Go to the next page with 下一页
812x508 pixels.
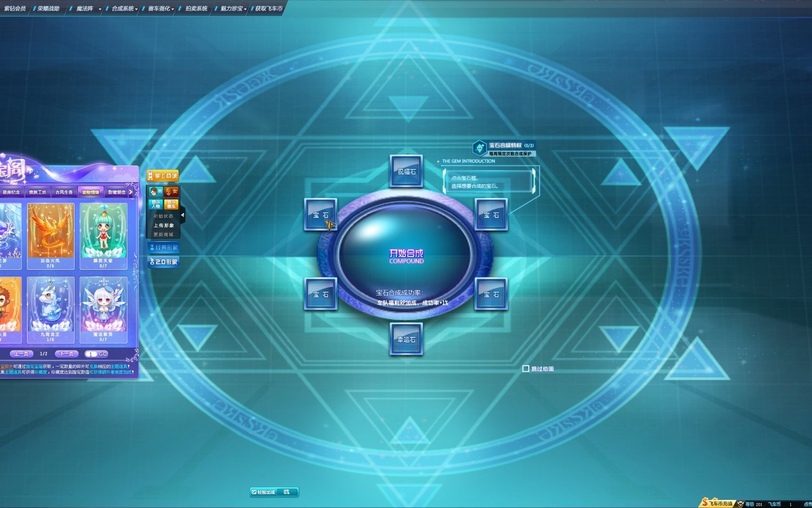pyautogui.click(x=67, y=354)
